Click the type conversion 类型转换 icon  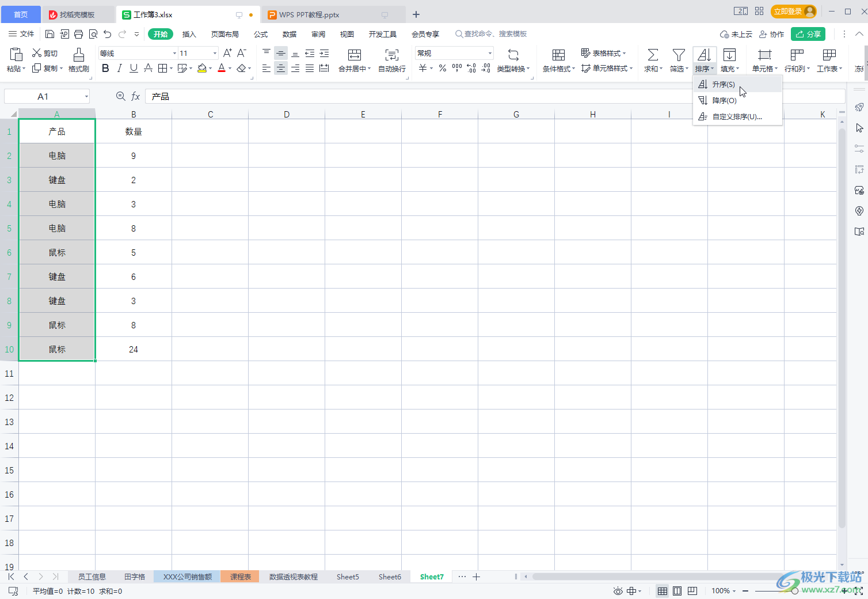pyautogui.click(x=513, y=55)
